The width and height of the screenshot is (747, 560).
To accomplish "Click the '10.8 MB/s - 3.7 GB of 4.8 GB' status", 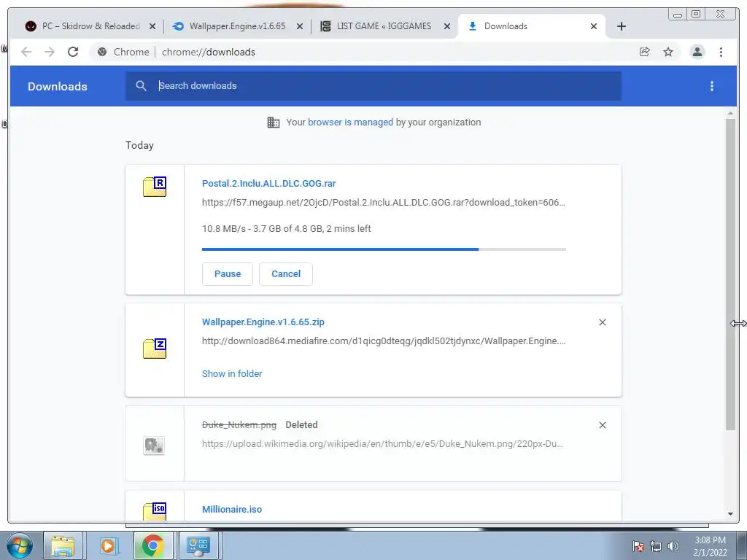I will pos(286,228).
